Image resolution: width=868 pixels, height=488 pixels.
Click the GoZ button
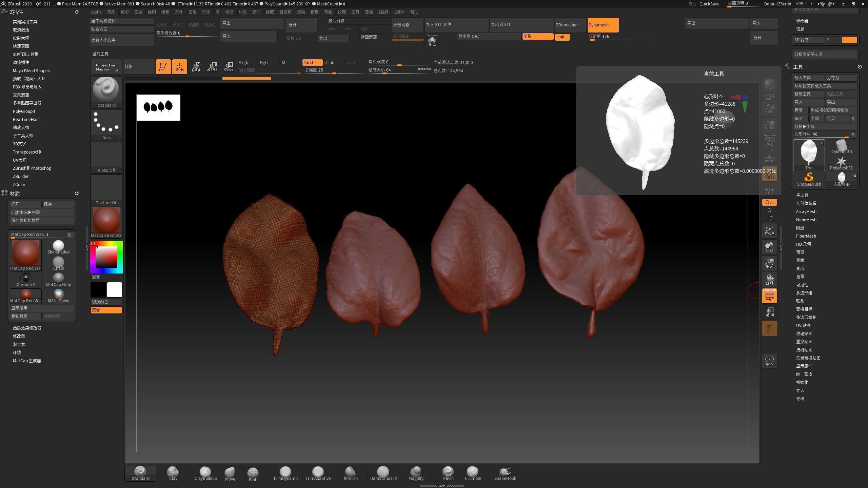pyautogui.click(x=801, y=118)
